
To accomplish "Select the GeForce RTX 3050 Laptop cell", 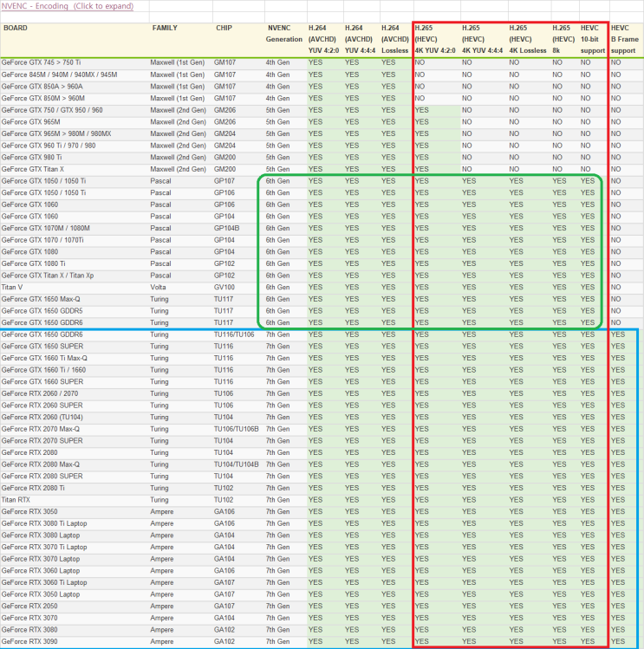I will pos(41,594).
